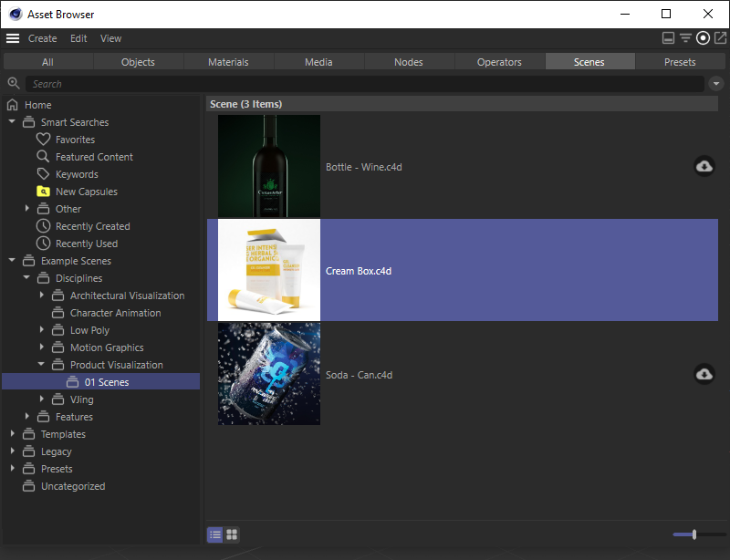Screen dimensions: 730x560
Task: Click the Featured Content magnifier icon
Action: tap(43, 156)
